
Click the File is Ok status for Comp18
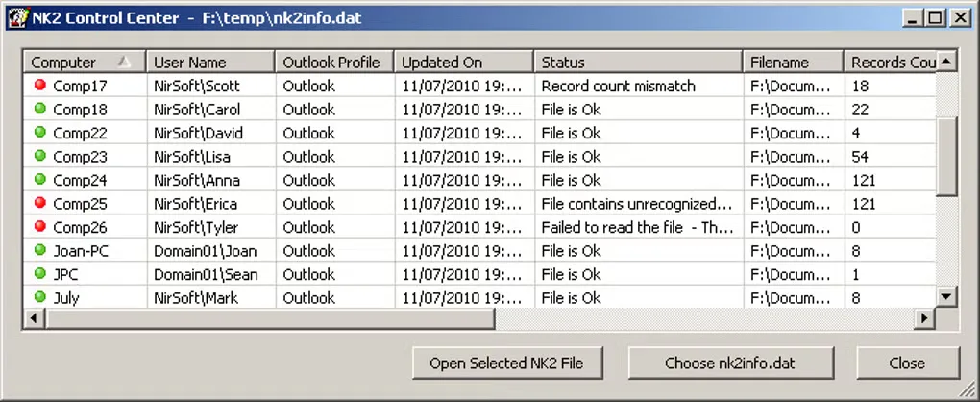coord(572,110)
